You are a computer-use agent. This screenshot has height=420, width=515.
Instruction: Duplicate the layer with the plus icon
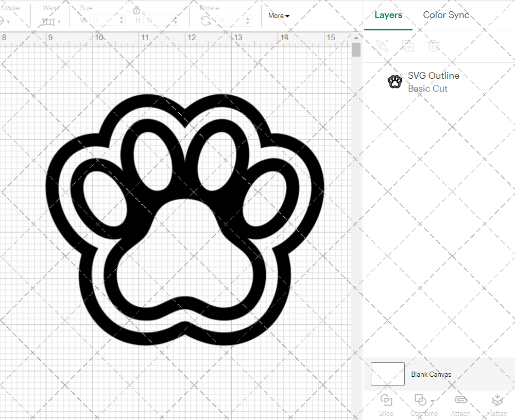(408, 46)
